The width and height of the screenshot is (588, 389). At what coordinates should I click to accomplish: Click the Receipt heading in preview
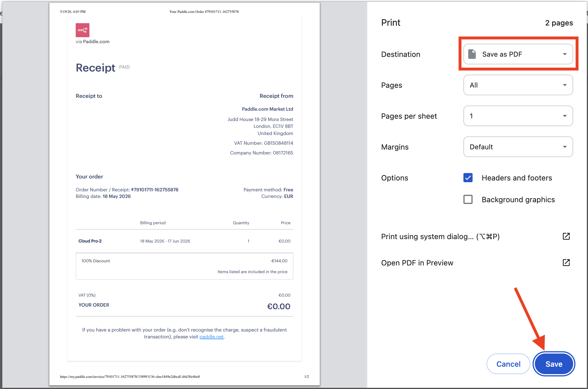[95, 68]
